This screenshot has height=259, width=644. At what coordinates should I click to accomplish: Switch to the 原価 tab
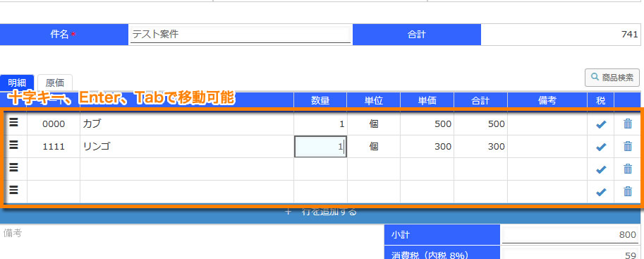pyautogui.click(x=55, y=83)
